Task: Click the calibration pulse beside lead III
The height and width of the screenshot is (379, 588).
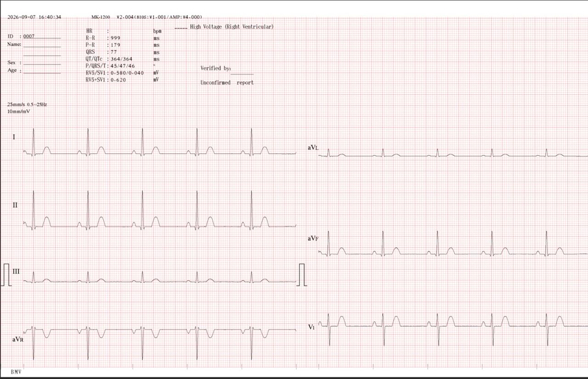Action: (6, 275)
